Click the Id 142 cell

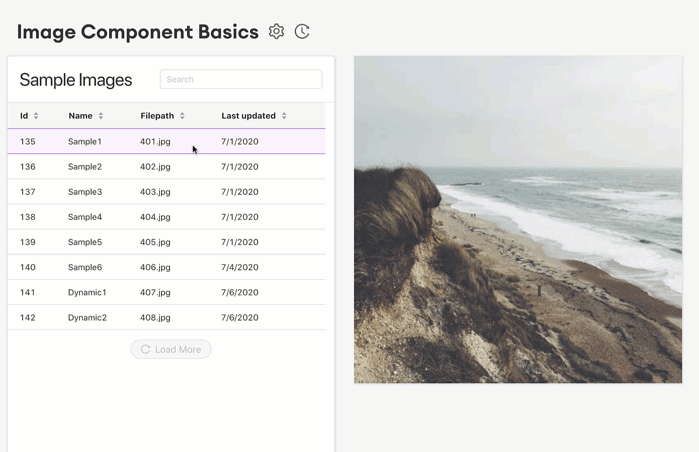pos(28,318)
